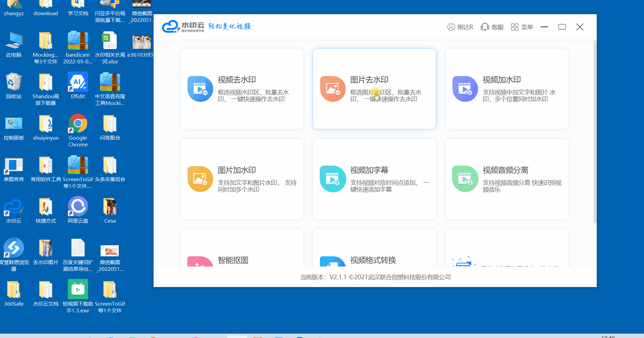Viewport: 644px width, 338px height.
Task: Open the 客服 customer service headset icon
Action: click(485, 27)
